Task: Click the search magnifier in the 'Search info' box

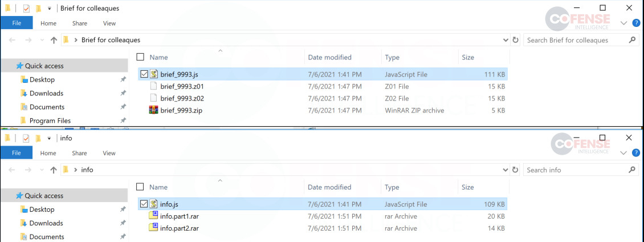Action: [632, 170]
